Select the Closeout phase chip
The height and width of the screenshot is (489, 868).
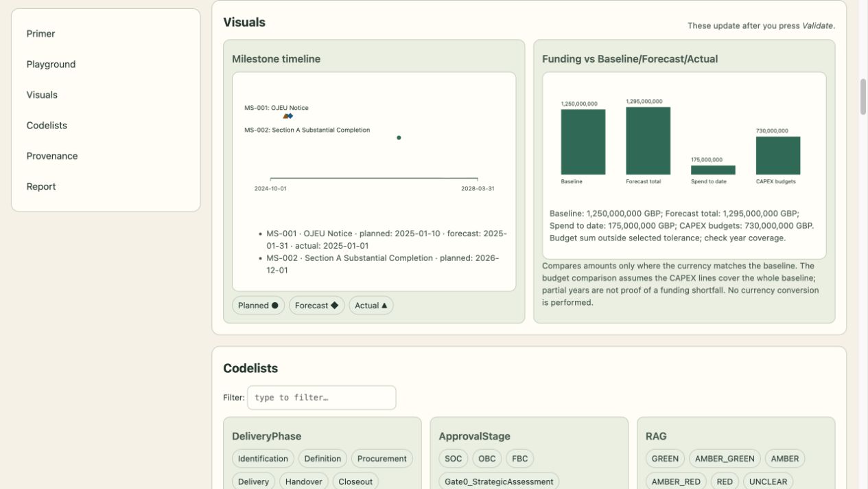pyautogui.click(x=355, y=481)
